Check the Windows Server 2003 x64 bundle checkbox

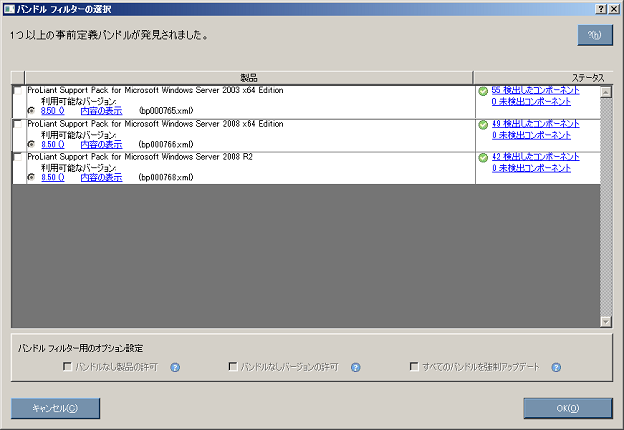coord(18,91)
